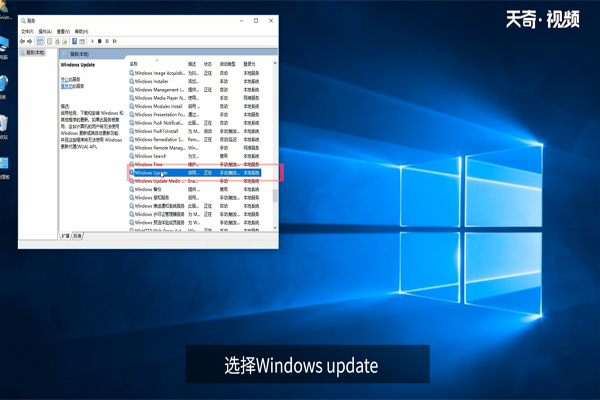Click the gear icon beside Windows Installer

[x=132, y=81]
